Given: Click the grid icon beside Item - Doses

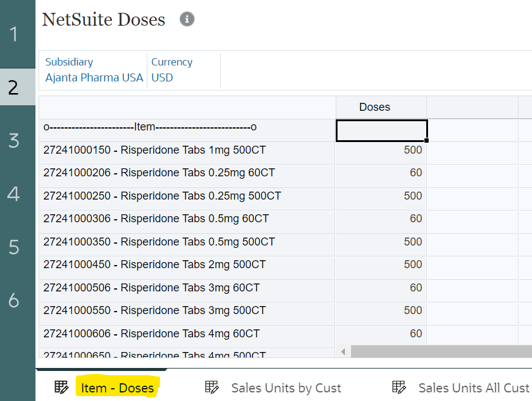Looking at the screenshot, I should pos(61,387).
